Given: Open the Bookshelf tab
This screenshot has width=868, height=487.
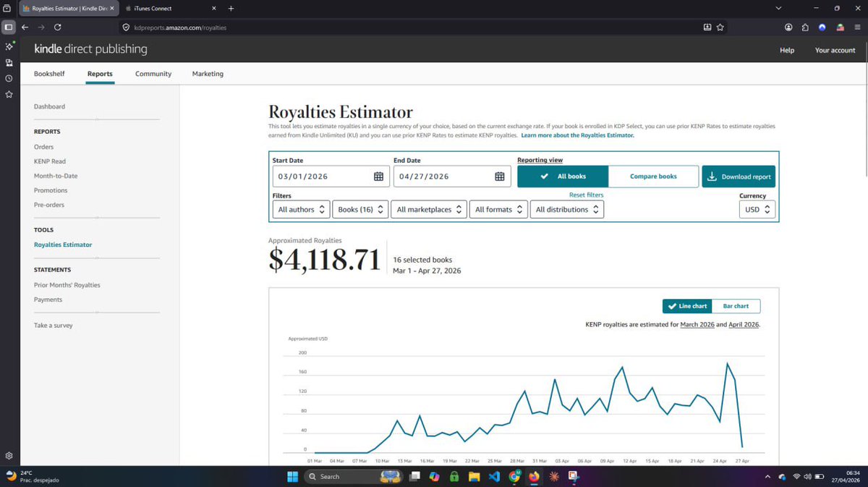Looking at the screenshot, I should [49, 74].
